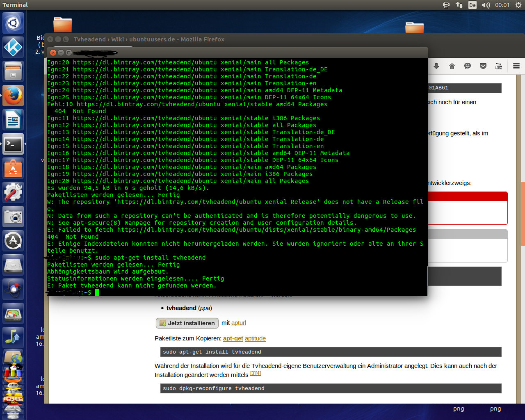Screen dimensions: 525x420
Task: Follow the apturl link
Action: click(239, 323)
